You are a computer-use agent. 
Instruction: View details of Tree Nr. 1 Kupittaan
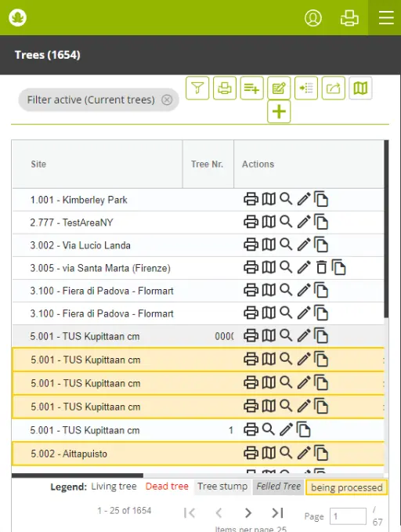click(x=269, y=429)
